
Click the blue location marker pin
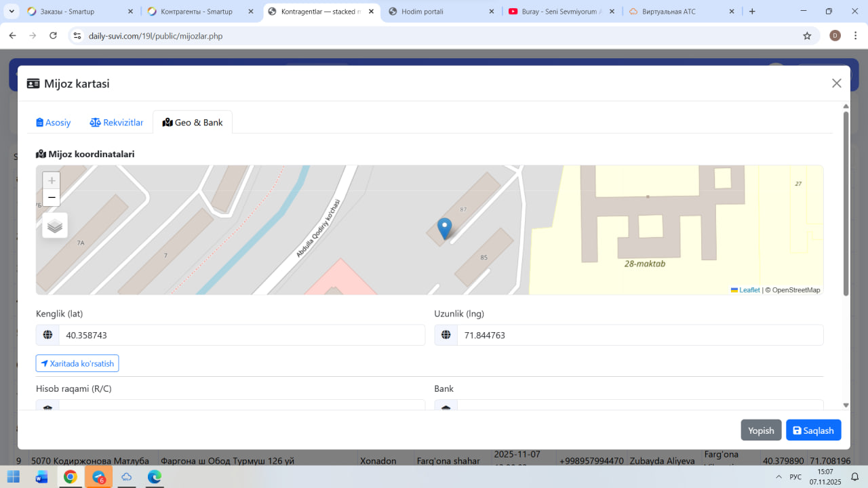[444, 228]
